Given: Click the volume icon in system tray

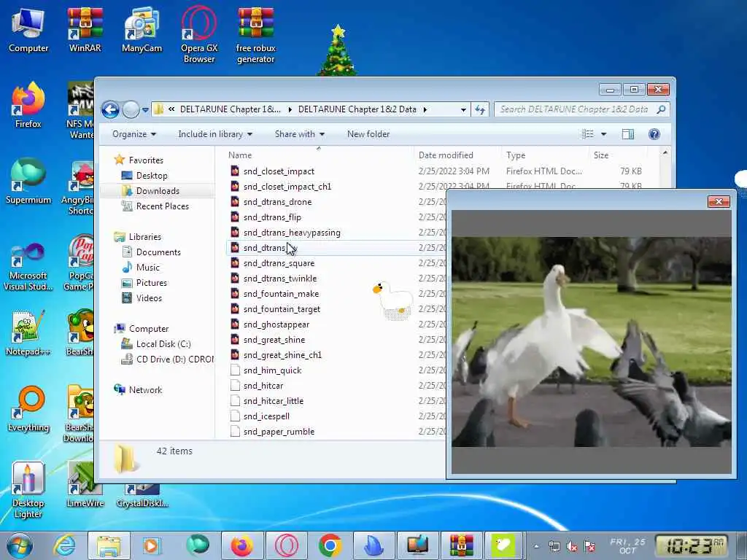Looking at the screenshot, I should click(x=572, y=547).
